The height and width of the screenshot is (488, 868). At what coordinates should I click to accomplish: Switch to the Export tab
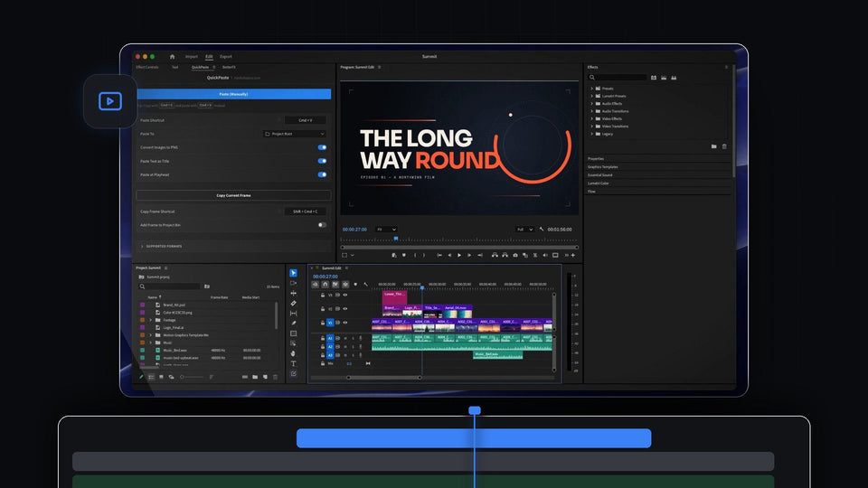click(x=226, y=56)
